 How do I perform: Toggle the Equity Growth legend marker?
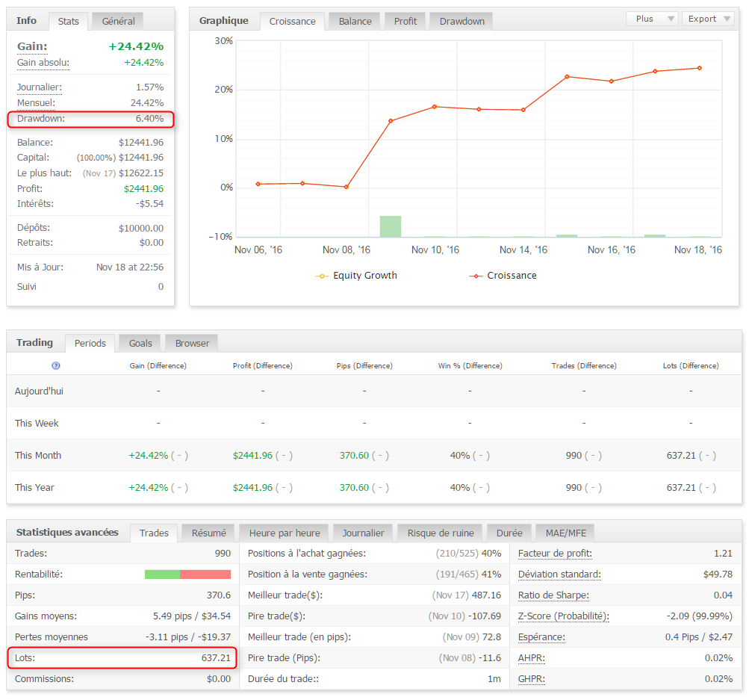coord(322,276)
